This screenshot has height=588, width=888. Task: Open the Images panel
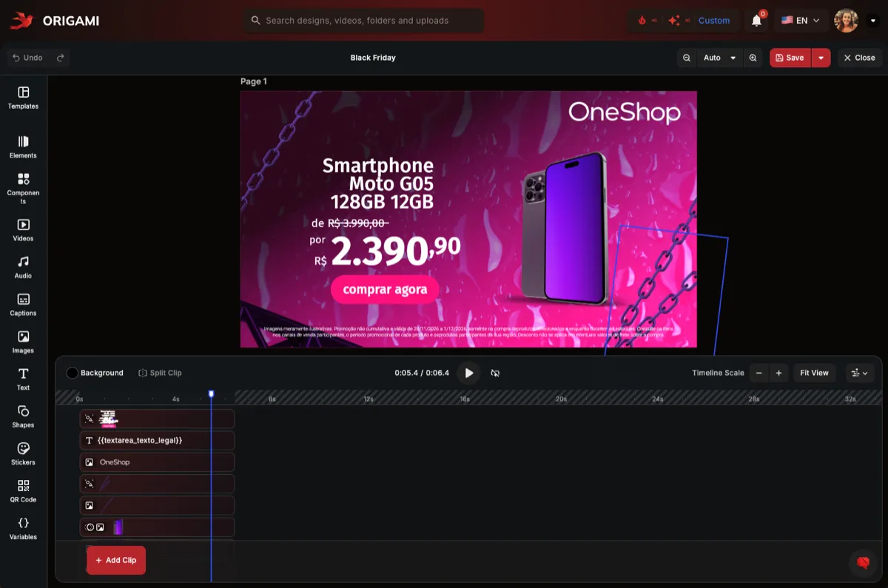(23, 342)
